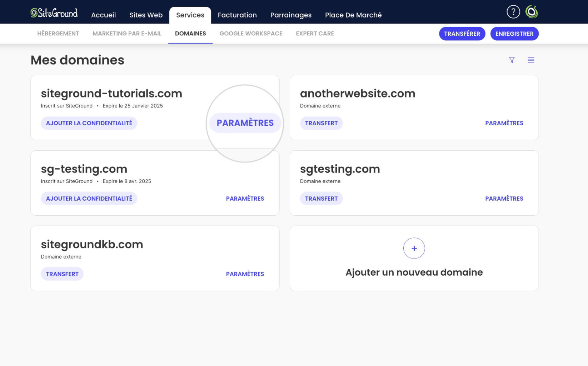Switch to Hébergement tab
The height and width of the screenshot is (366, 588).
coord(58,34)
